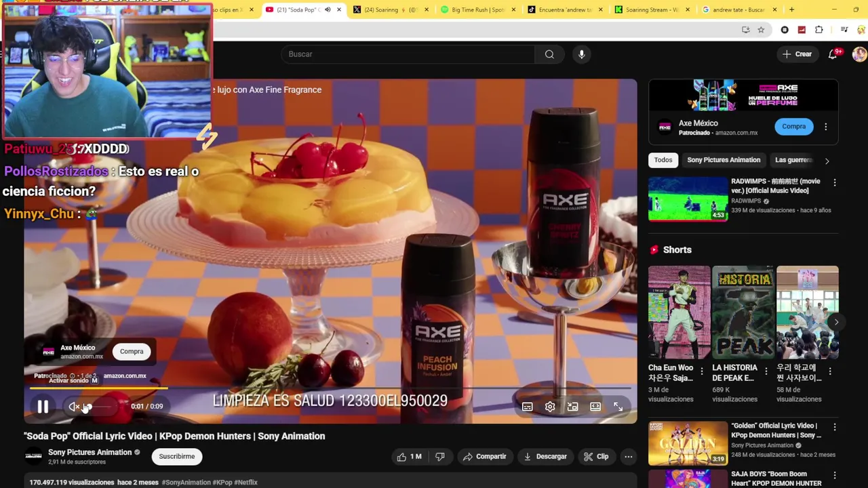Open options for the SAJA BOYS video

click(x=834, y=476)
